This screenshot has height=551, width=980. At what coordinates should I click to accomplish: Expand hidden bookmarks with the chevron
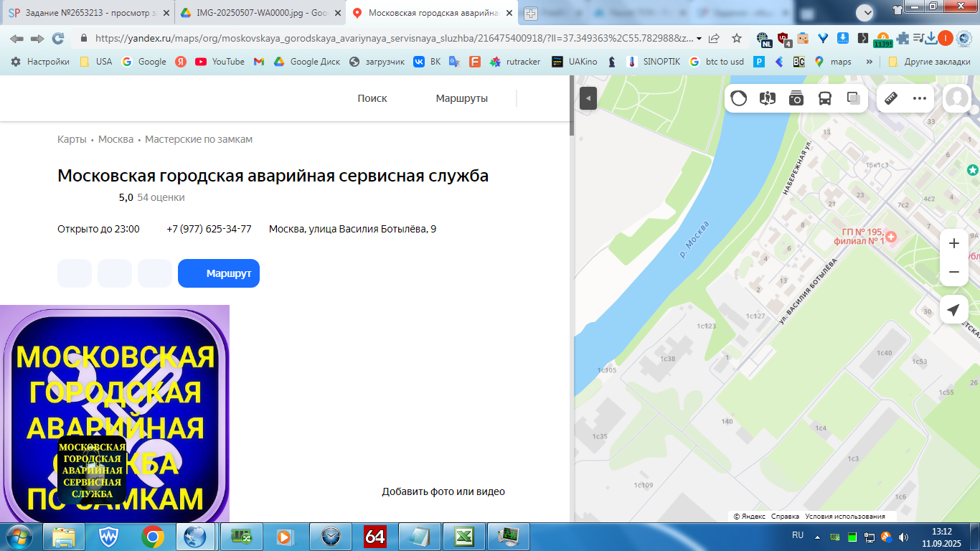pos(870,62)
